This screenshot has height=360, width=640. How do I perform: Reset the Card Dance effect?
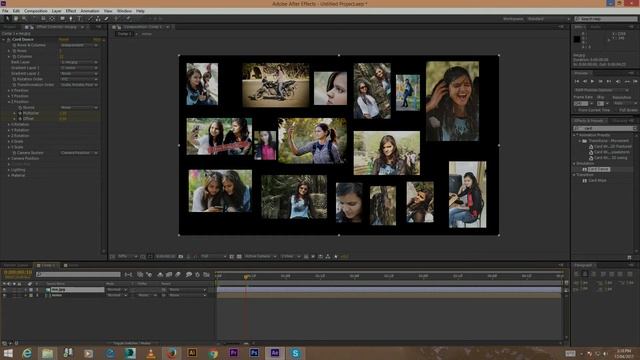[64, 40]
